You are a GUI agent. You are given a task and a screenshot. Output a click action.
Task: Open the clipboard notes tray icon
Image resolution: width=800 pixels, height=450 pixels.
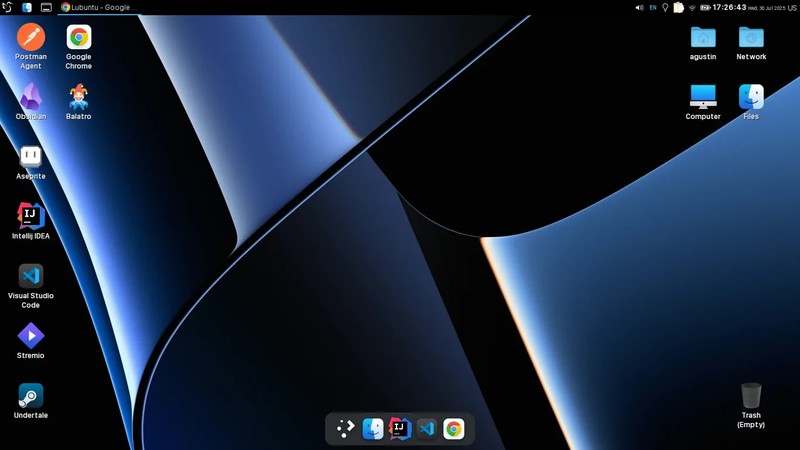[x=678, y=8]
